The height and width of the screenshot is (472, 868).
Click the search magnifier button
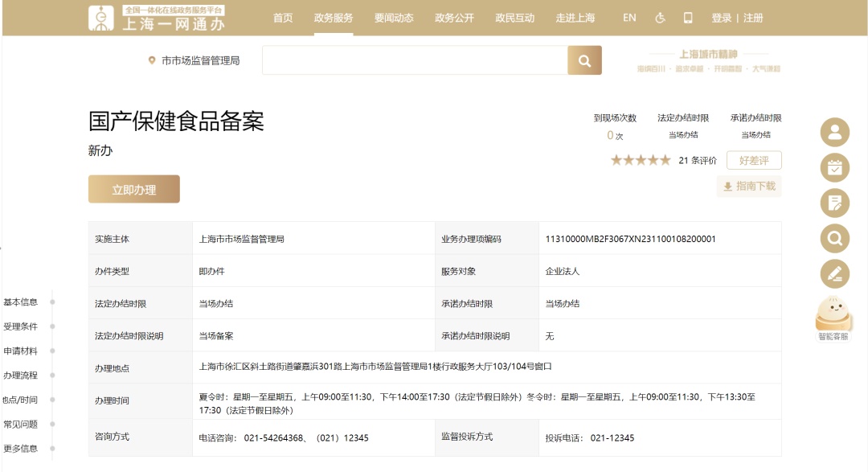click(x=584, y=60)
